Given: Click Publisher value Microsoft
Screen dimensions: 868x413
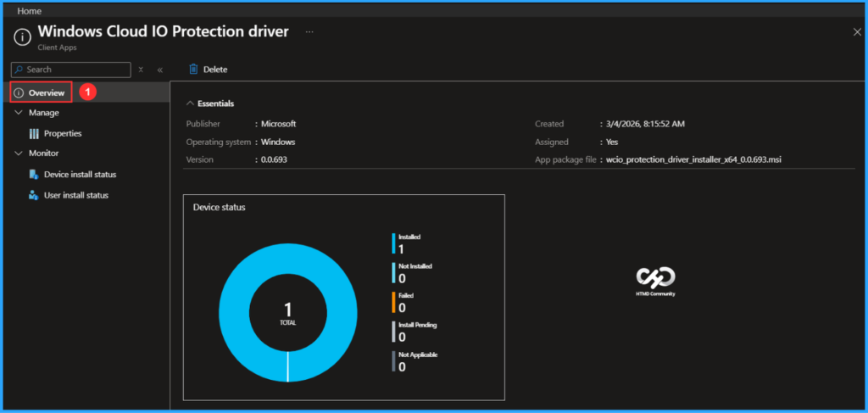Looking at the screenshot, I should 278,124.
